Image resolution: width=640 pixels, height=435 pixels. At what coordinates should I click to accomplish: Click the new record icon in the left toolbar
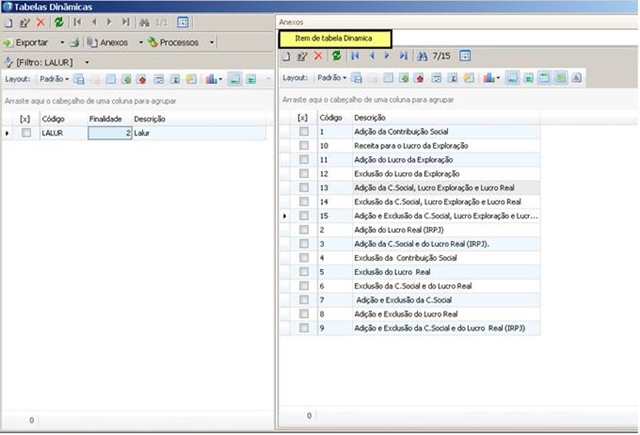click(9, 23)
